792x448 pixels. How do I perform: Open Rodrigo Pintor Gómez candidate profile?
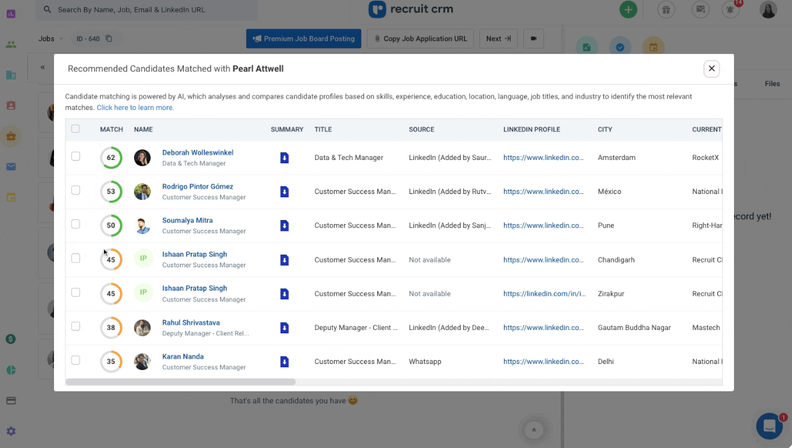point(197,186)
